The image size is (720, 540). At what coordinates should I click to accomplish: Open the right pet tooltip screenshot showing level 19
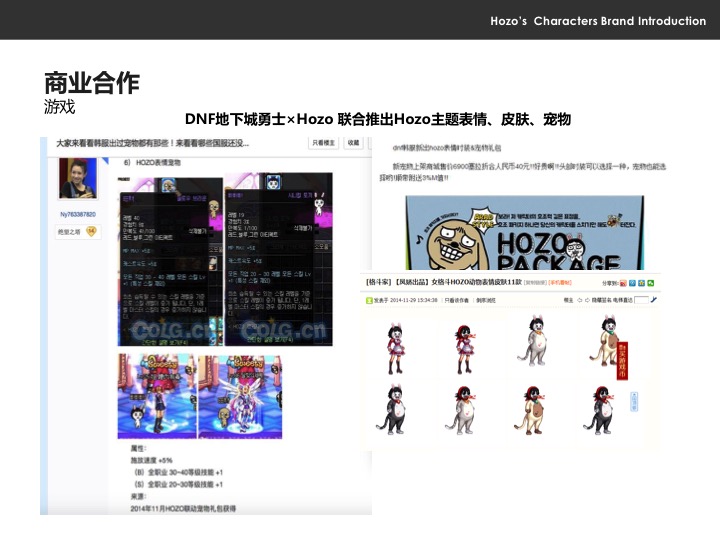278,259
